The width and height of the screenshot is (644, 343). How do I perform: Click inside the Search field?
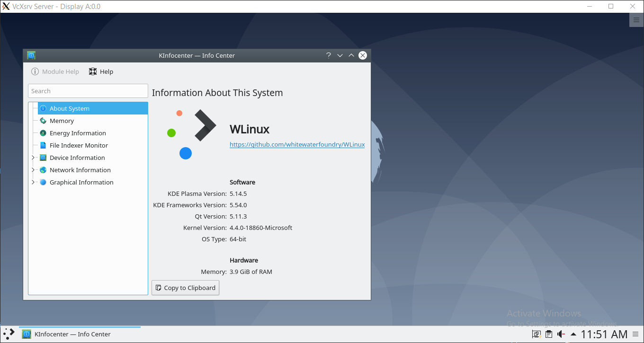pyautogui.click(x=88, y=91)
